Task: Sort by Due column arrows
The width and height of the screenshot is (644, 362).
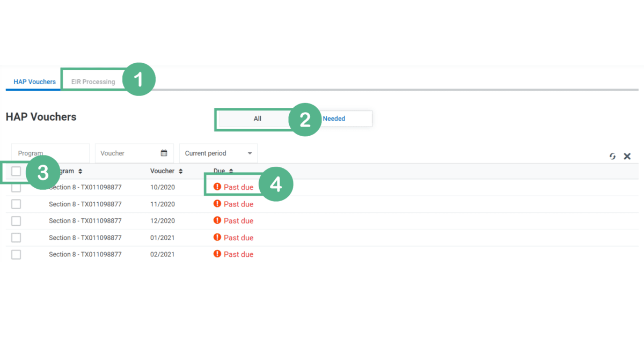Action: tap(231, 171)
